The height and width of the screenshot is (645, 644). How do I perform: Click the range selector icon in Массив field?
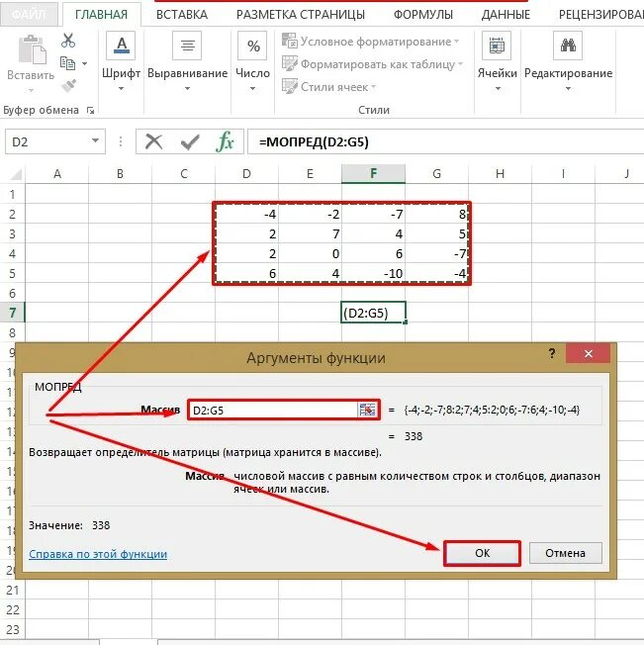pos(367,411)
